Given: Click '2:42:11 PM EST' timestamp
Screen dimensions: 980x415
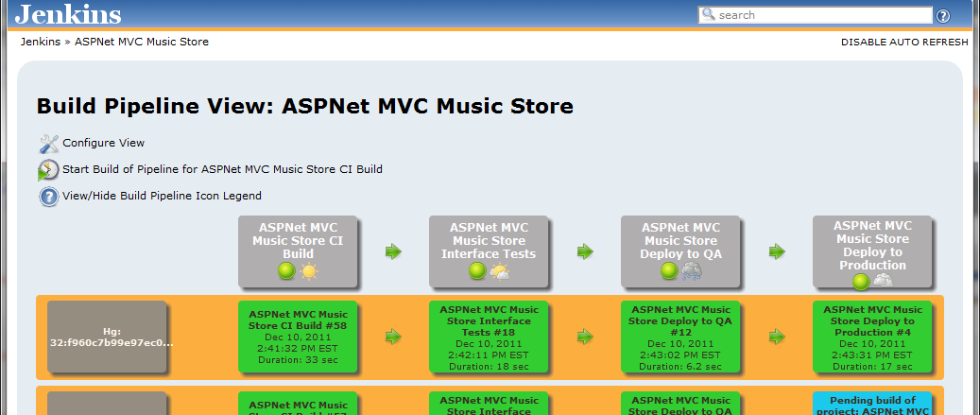Looking at the screenshot, I should (x=489, y=355).
